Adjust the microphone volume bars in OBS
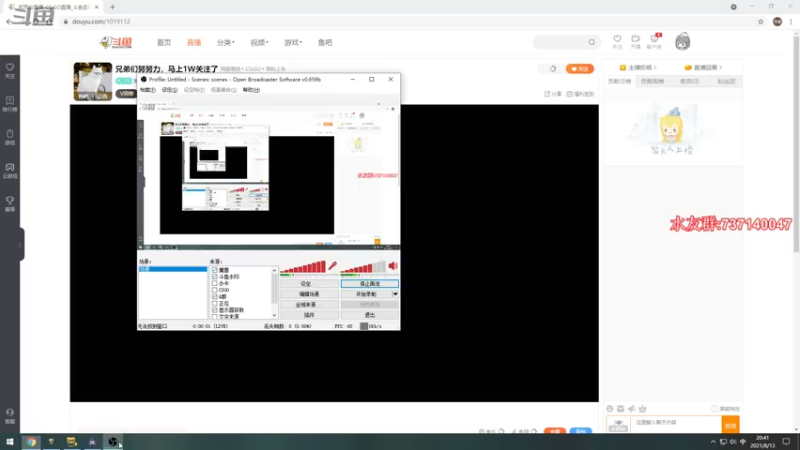Viewport: 800px width, 450px height. [303, 267]
